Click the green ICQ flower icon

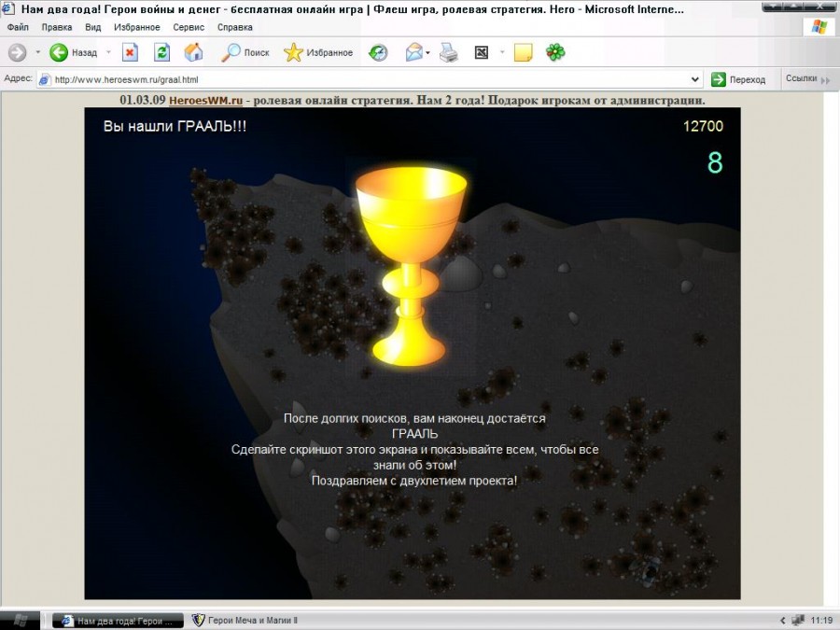tap(555, 52)
